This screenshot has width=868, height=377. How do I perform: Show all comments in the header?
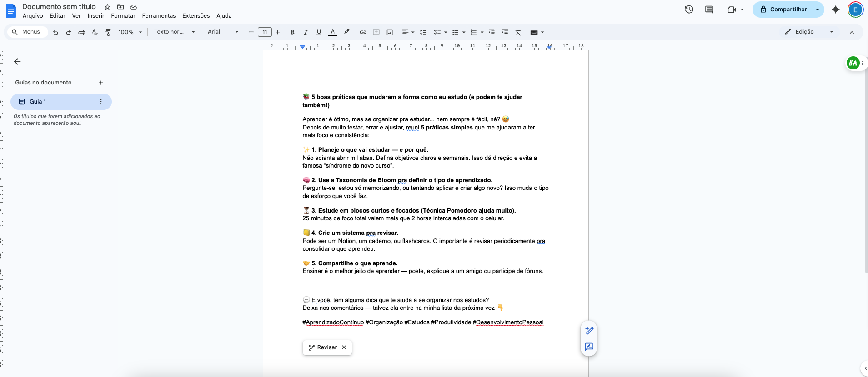click(x=709, y=10)
